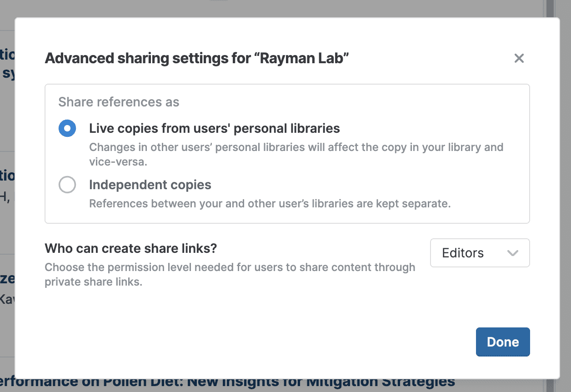Click the "Live copies from users' personal libraries" label
The width and height of the screenshot is (571, 392).
click(x=214, y=129)
